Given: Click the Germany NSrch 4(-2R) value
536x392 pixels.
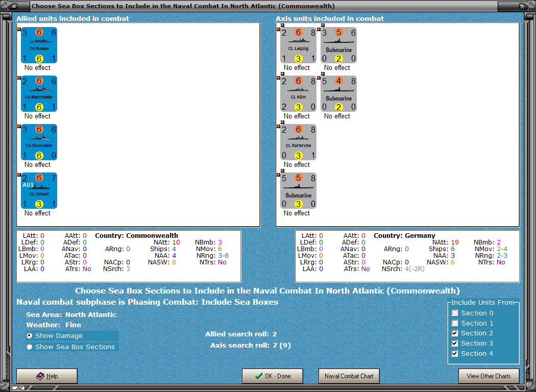Looking at the screenshot, I should pos(415,269).
